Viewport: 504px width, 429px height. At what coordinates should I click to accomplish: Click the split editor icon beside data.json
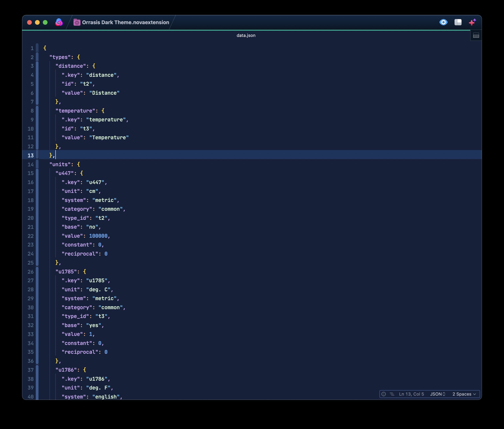tap(476, 36)
